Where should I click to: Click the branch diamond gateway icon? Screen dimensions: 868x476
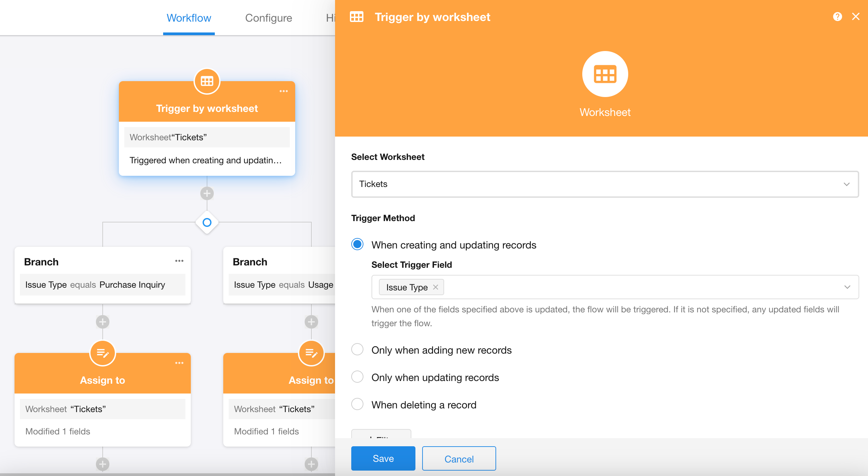click(x=207, y=222)
